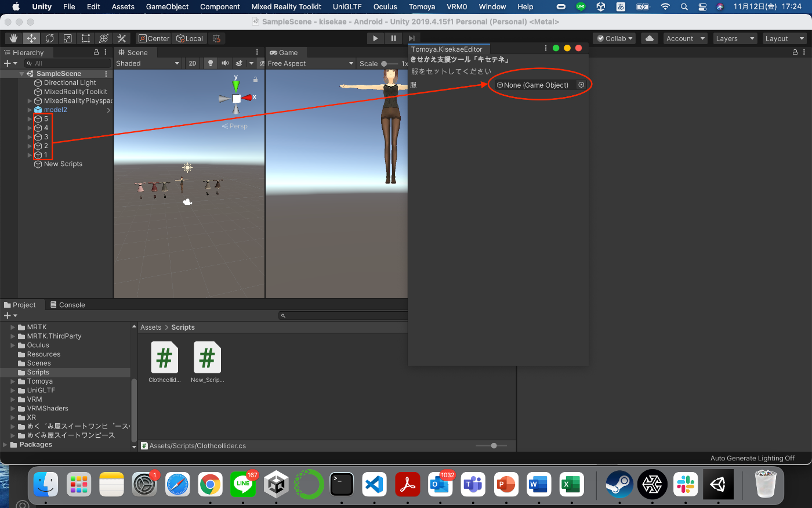812x508 pixels.
Task: Open Visual Studio Code from the Dock
Action: coord(374,484)
